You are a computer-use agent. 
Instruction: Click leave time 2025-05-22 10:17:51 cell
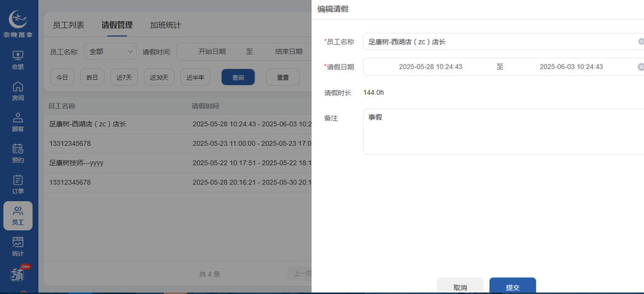[252, 163]
